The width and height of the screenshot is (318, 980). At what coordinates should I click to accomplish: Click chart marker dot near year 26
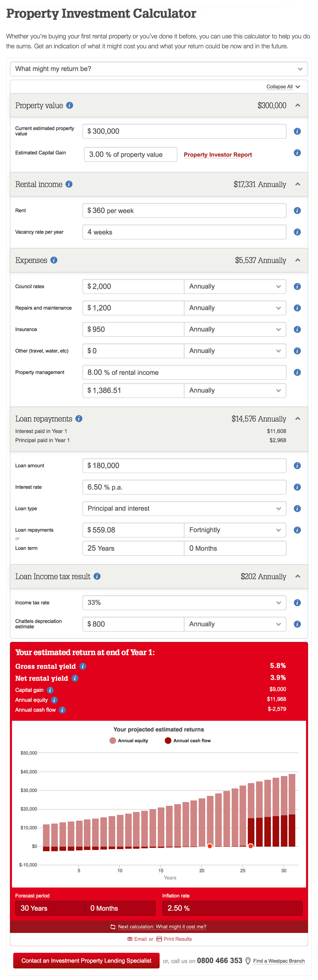(x=251, y=846)
